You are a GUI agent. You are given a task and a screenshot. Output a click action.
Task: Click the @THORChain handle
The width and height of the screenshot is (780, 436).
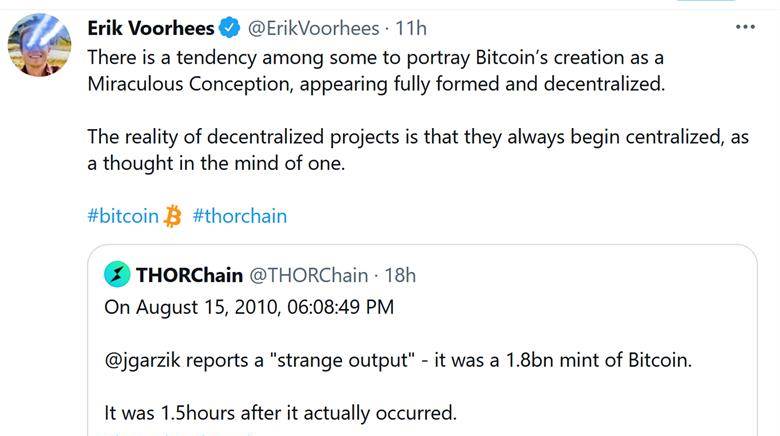pyautogui.click(x=308, y=275)
